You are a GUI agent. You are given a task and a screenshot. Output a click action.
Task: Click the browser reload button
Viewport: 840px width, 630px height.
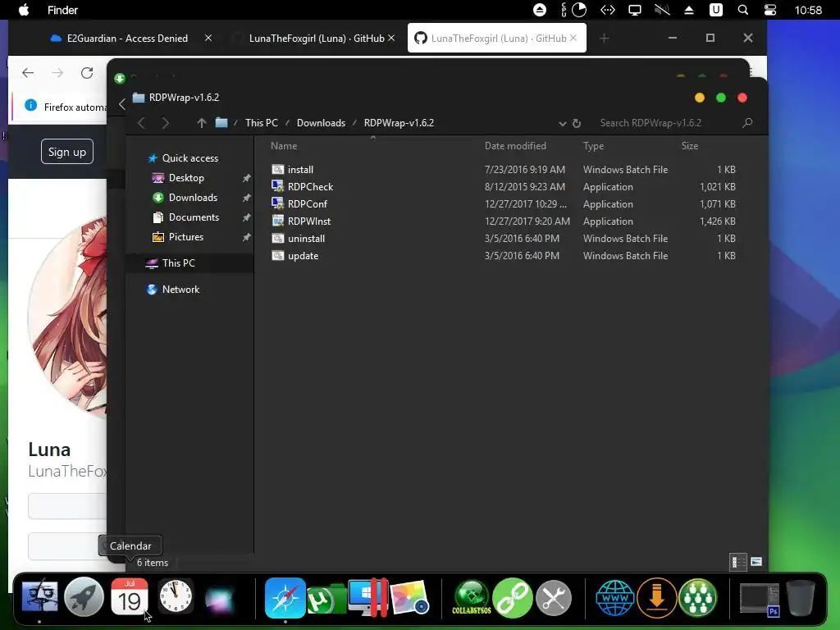click(x=87, y=73)
